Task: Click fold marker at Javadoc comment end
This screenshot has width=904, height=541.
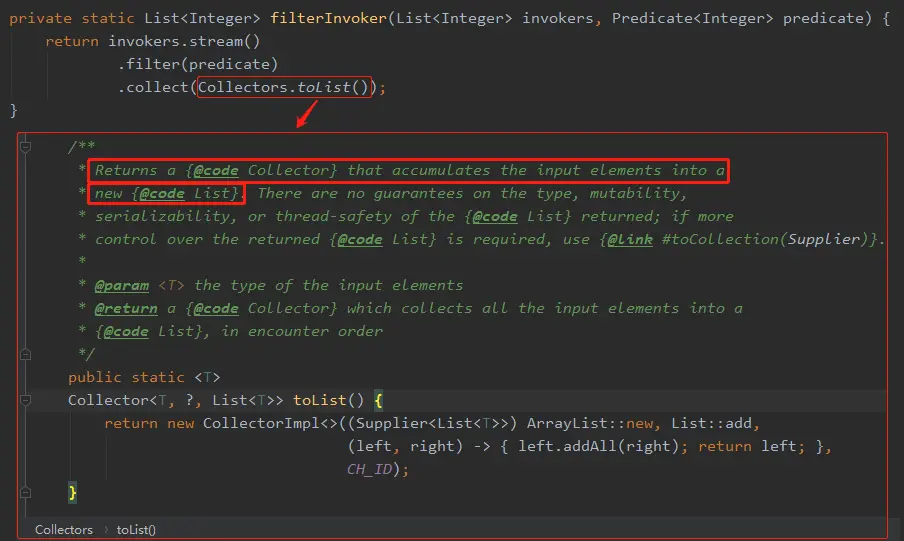Action: point(25,354)
